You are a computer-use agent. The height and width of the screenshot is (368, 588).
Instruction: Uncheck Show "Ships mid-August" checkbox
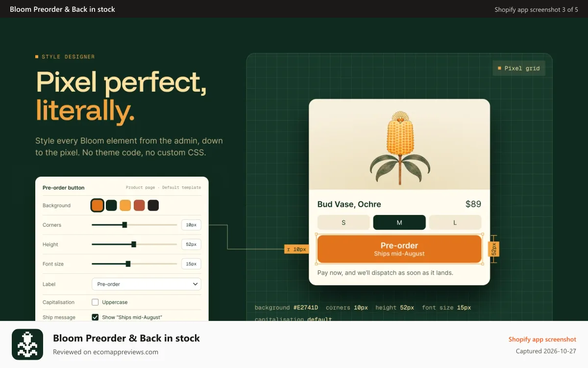pos(96,317)
